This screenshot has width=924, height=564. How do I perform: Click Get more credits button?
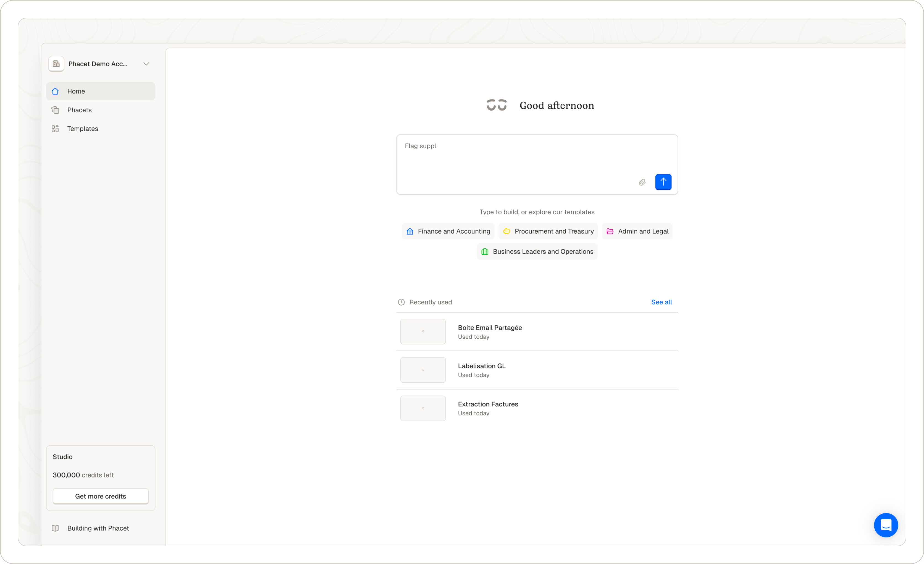point(101,496)
